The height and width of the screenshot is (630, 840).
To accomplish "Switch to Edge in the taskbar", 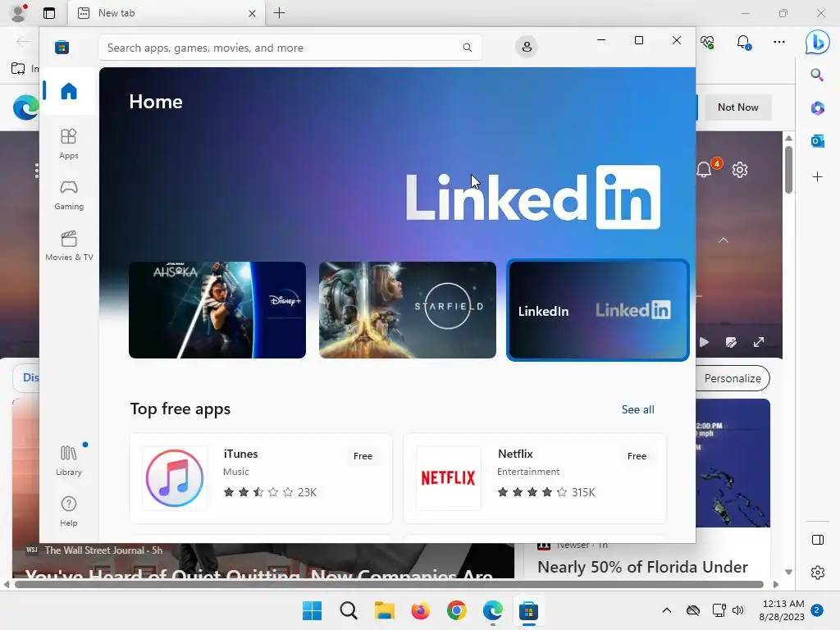I will coord(492,610).
